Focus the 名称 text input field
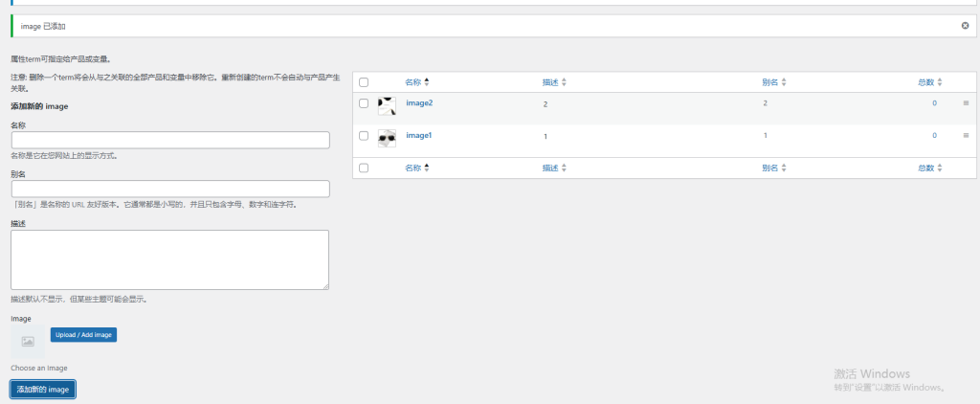Screen dimensions: 980x404 pos(170,140)
